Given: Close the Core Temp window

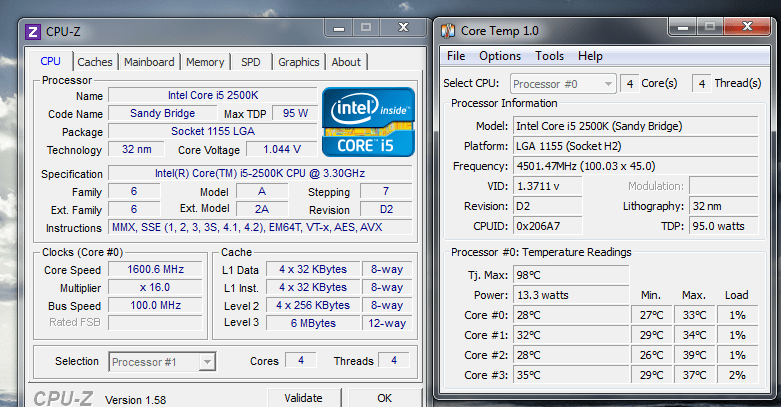Looking at the screenshot, I should (747, 26).
